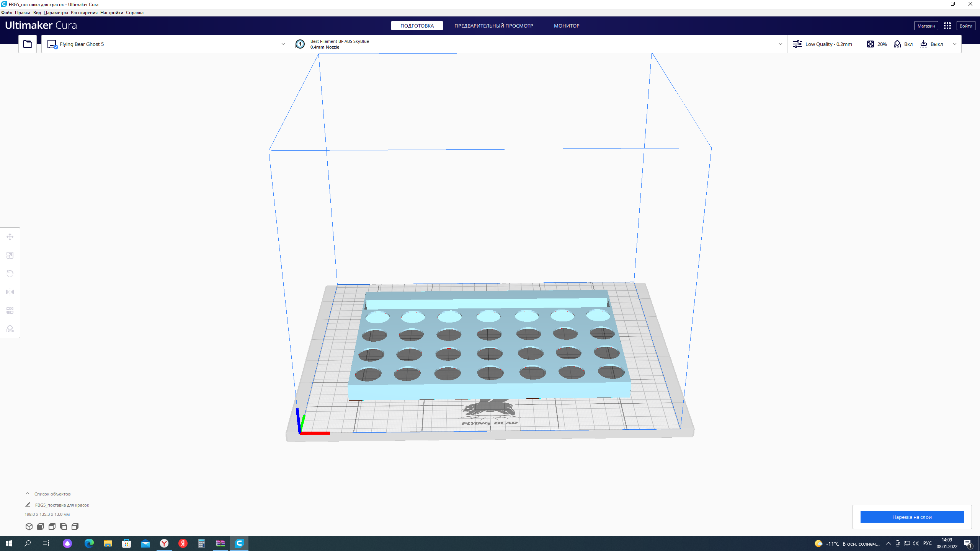The width and height of the screenshot is (980, 551).
Task: Click the Магазин marketplace button
Action: click(926, 26)
